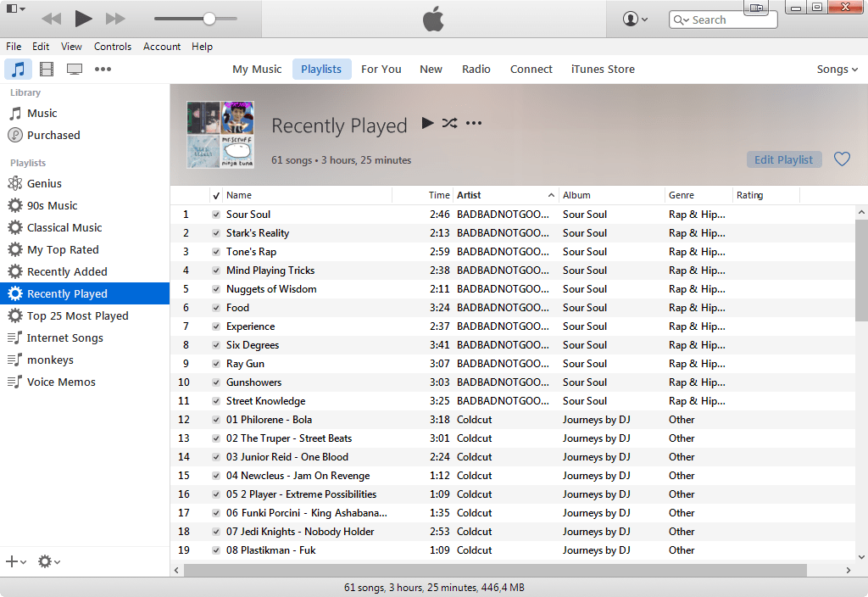Open the Account menu

(162, 47)
